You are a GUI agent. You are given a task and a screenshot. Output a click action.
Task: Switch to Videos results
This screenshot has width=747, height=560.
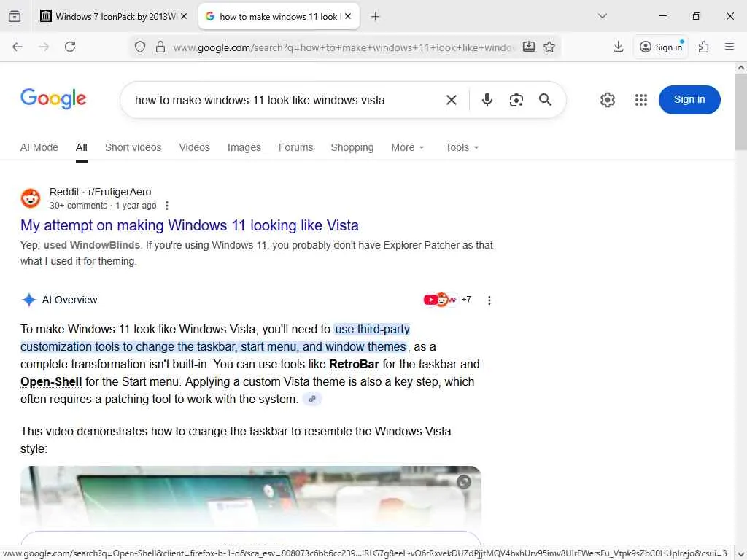click(194, 147)
